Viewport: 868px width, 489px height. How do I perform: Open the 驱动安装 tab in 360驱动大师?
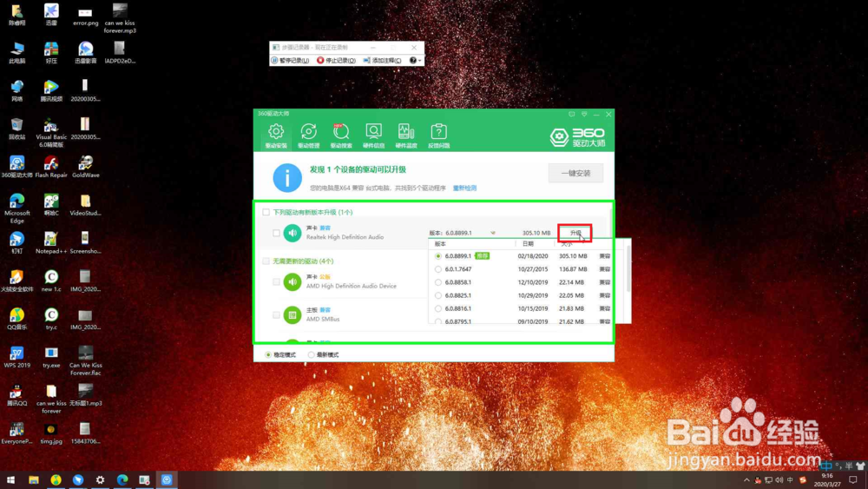(x=276, y=136)
